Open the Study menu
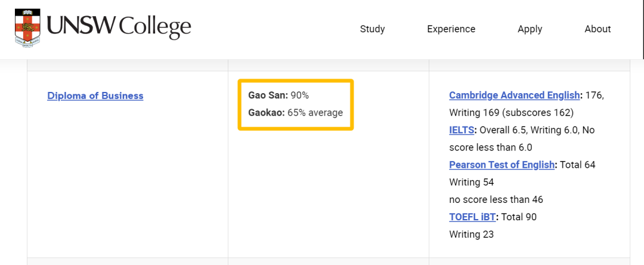Screen dimensions: 644x265 372,29
